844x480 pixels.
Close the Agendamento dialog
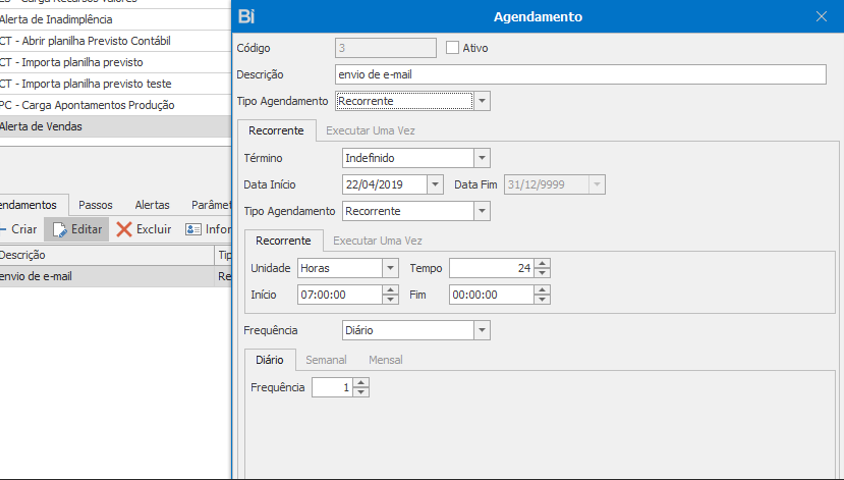(x=822, y=17)
